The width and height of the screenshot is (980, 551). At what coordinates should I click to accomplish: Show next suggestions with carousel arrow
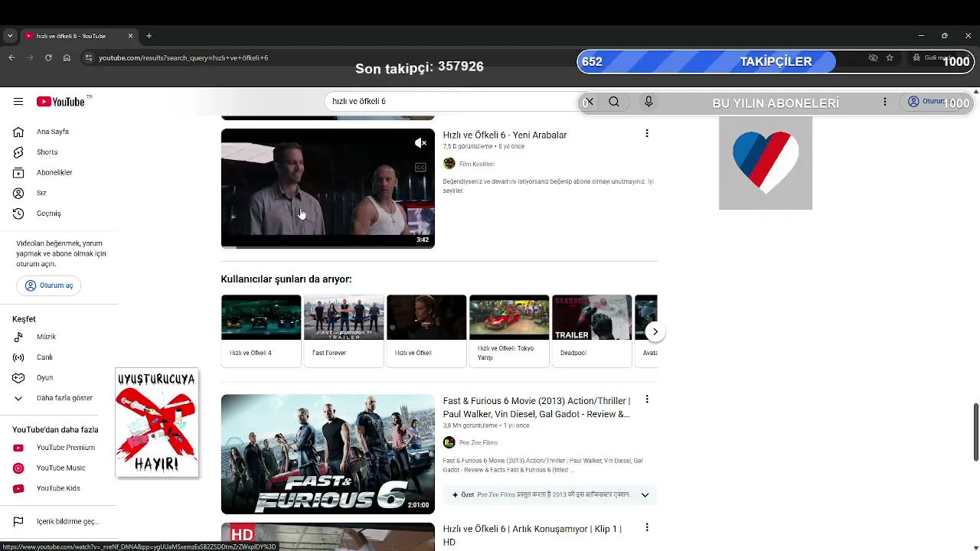coord(655,331)
